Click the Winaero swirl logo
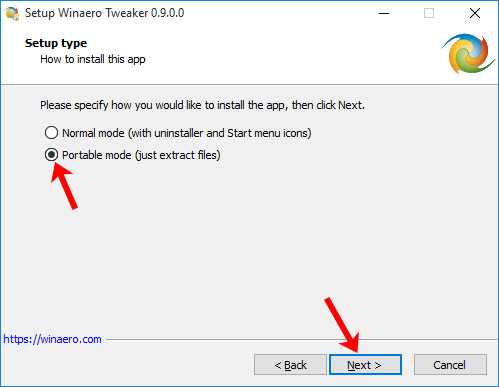499x387 pixels. coord(469,53)
